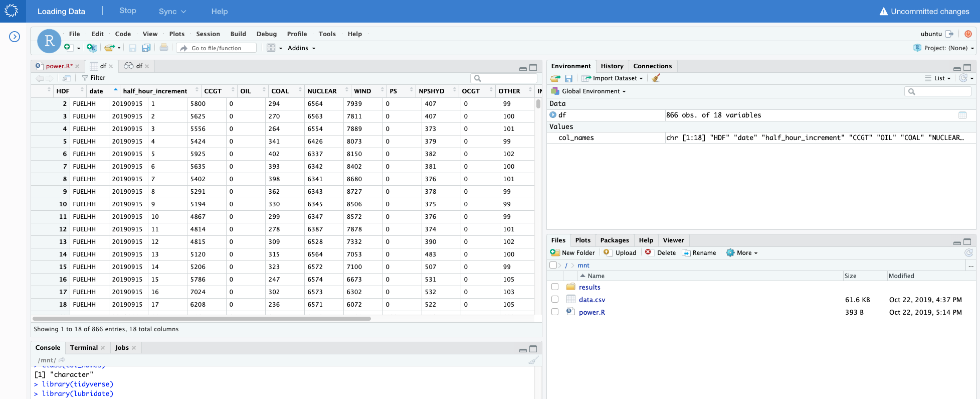Image resolution: width=980 pixels, height=399 pixels.
Task: Create a new R project icon
Action: [x=91, y=48]
